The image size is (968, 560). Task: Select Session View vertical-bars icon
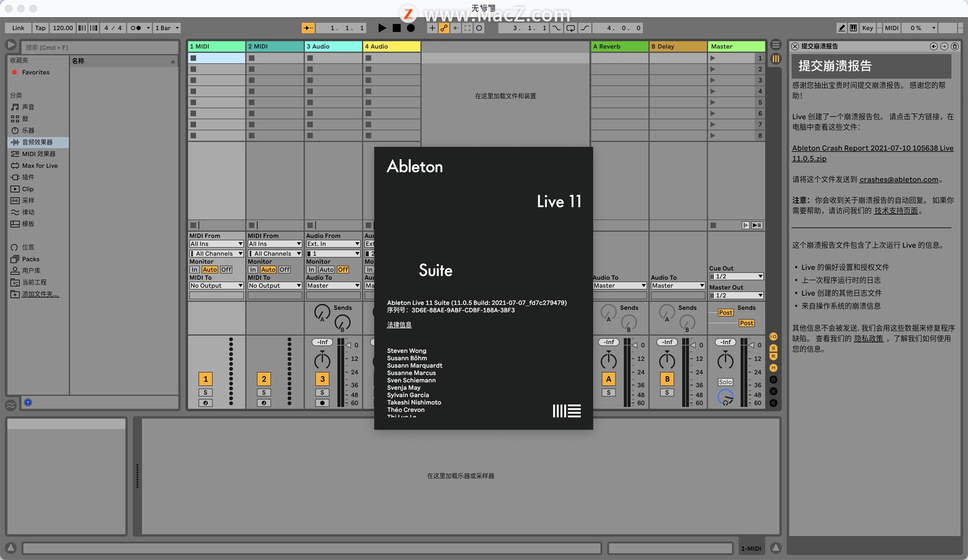tap(776, 59)
